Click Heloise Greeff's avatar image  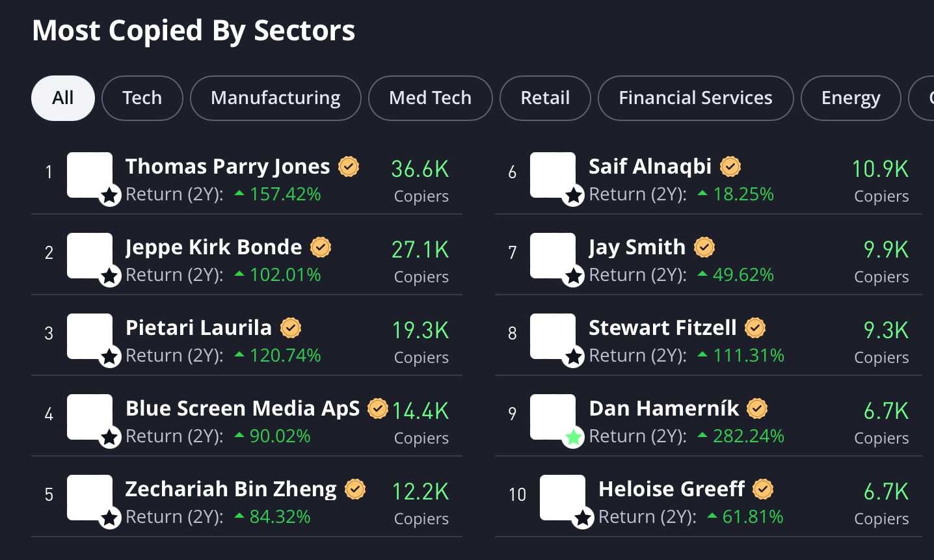click(563, 497)
